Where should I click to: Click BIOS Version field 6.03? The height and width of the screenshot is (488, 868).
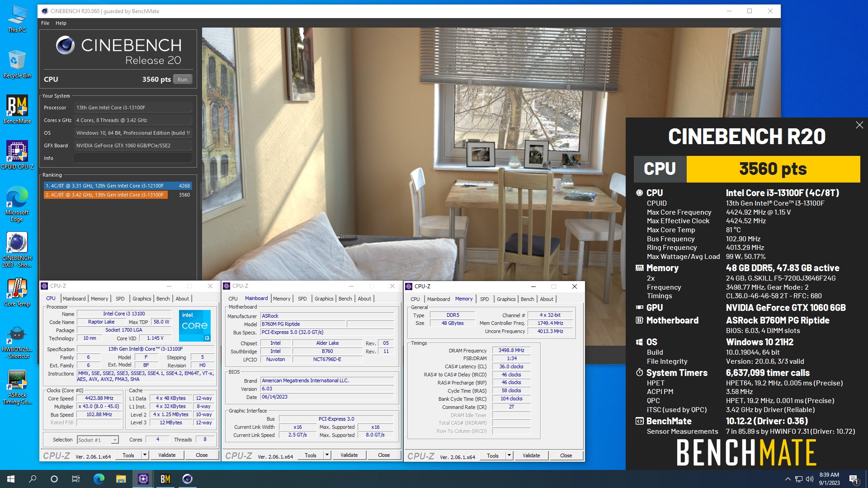(327, 389)
